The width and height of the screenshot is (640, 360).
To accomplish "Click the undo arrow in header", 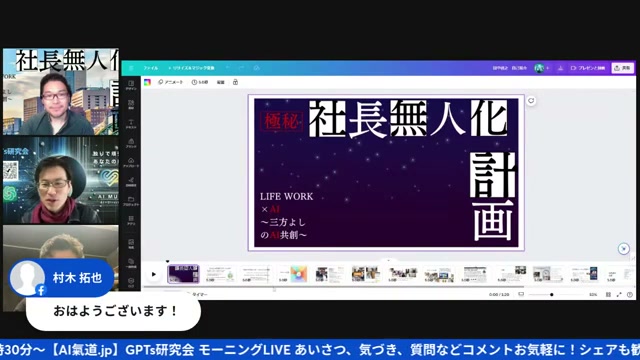I will 228,68.
